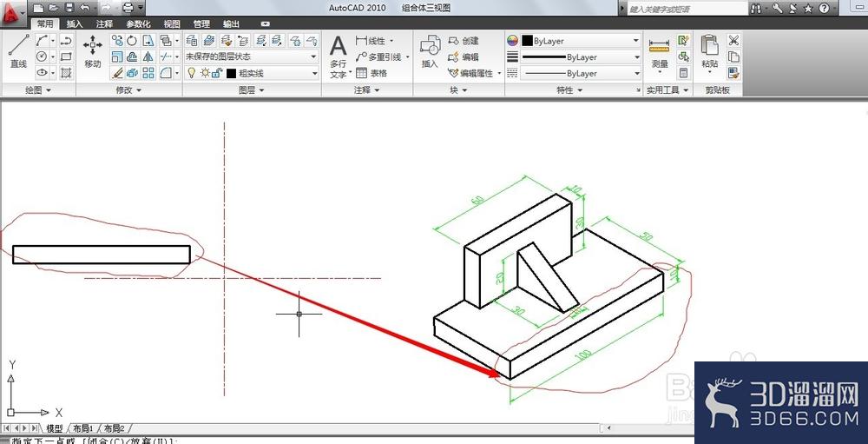The width and height of the screenshot is (868, 444).
Task: Click the 编辑 block button
Action: coord(464,56)
